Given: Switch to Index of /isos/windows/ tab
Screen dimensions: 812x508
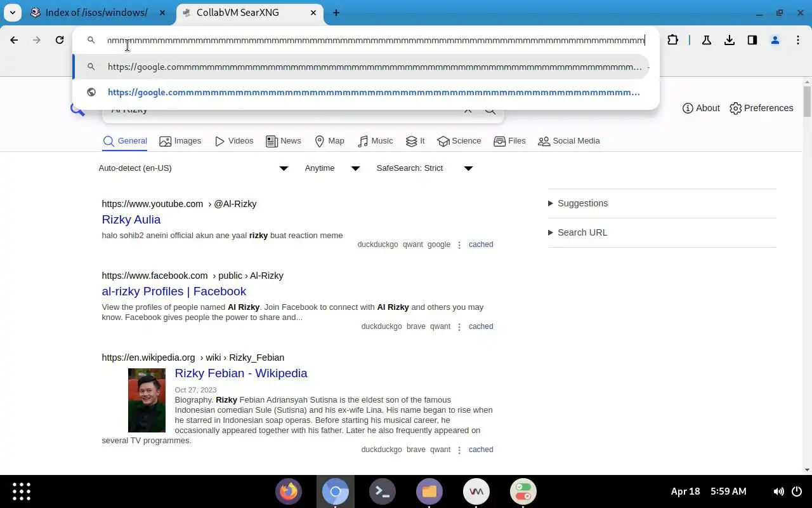Looking at the screenshot, I should (96, 13).
